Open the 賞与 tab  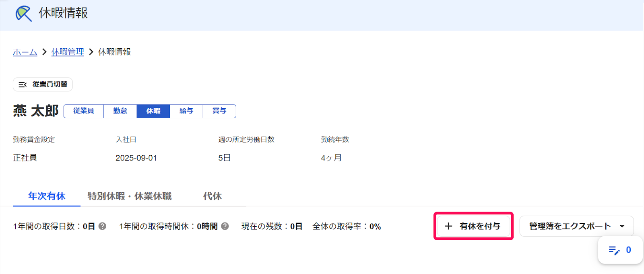219,111
